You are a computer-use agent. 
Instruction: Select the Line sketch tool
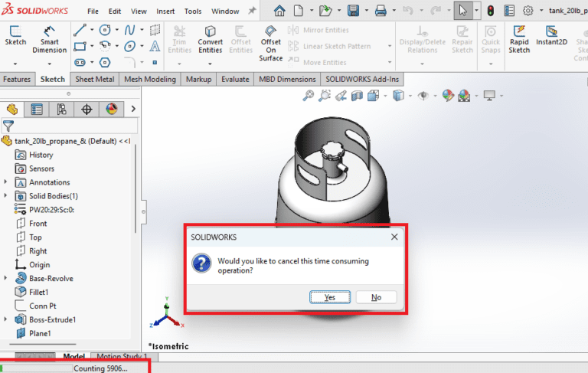pyautogui.click(x=80, y=30)
